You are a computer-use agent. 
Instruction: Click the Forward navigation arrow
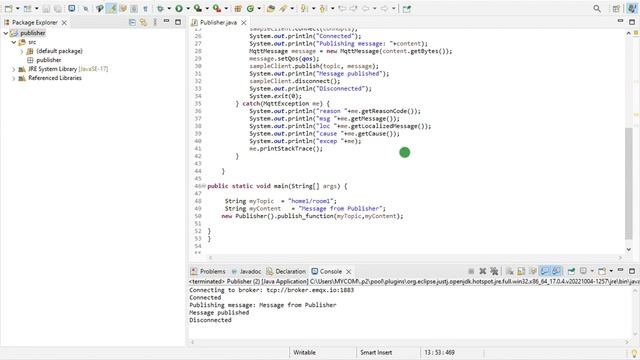384,9
